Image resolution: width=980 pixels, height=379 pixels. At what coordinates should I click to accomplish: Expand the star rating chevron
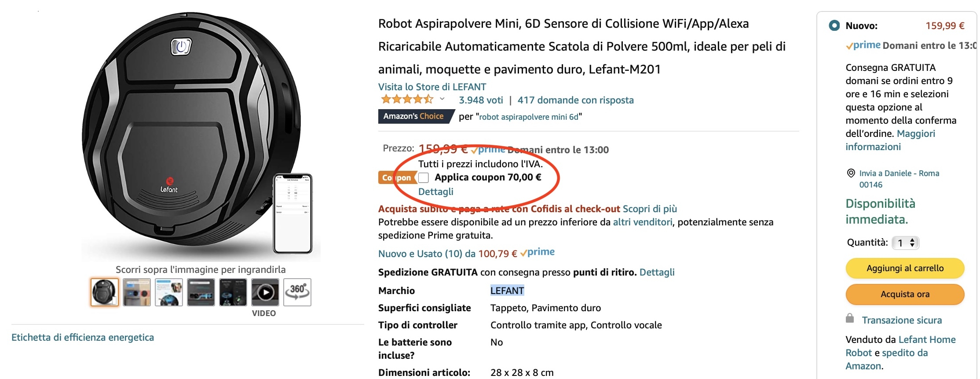point(442,99)
